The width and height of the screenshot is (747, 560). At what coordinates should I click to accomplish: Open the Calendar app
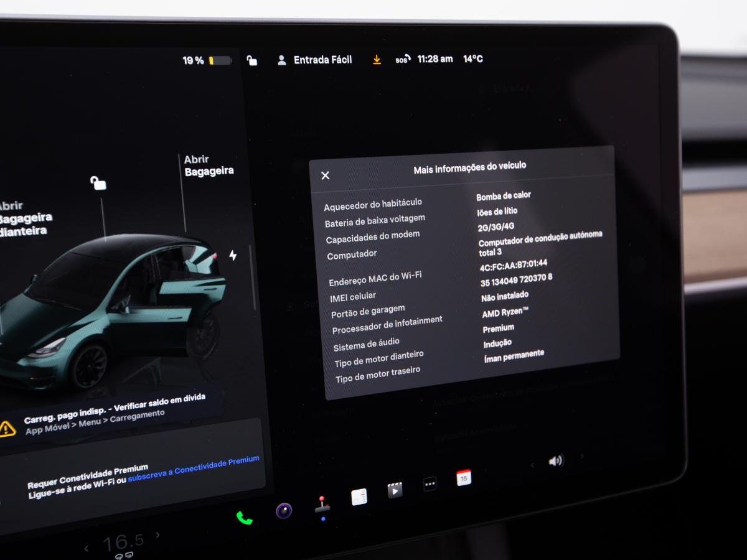coord(464,477)
